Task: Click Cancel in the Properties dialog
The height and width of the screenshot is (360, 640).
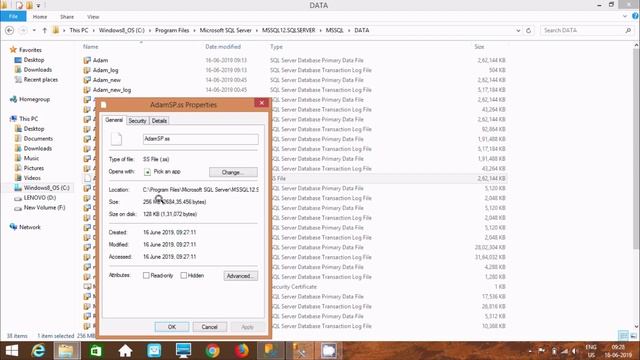Action: tap(209, 327)
